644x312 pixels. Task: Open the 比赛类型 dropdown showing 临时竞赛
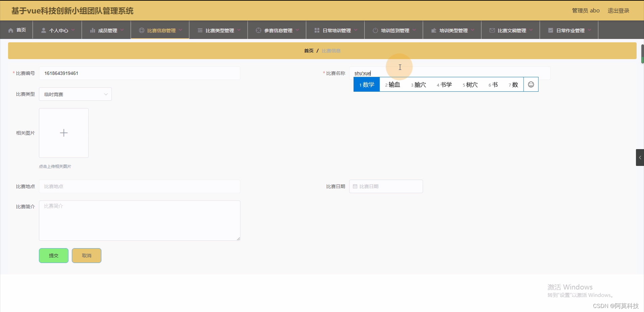click(x=75, y=94)
